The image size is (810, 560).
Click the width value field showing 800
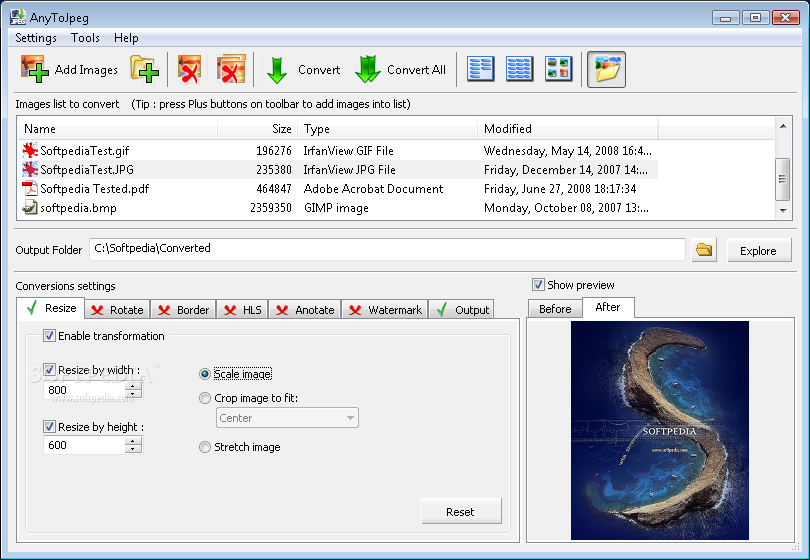click(85, 390)
